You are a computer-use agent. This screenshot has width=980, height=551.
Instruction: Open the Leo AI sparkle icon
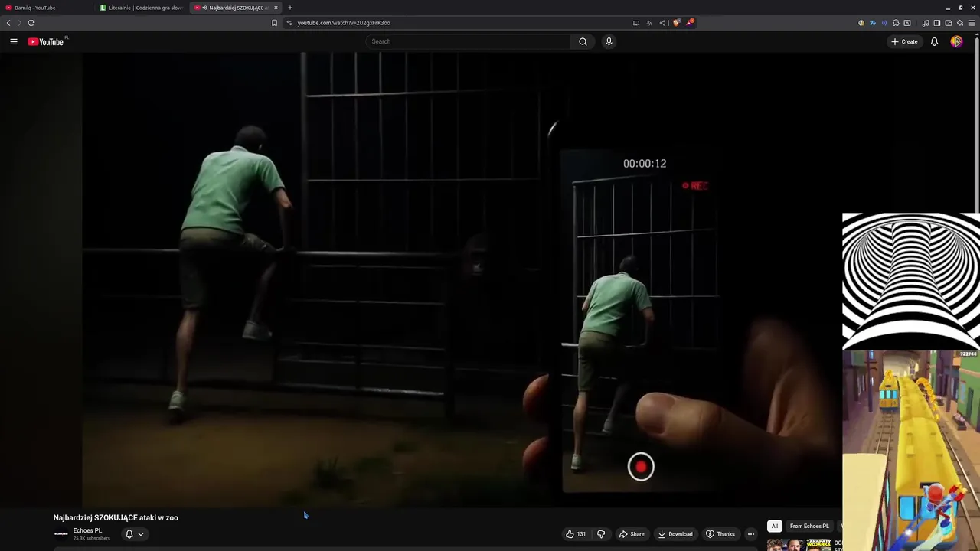pyautogui.click(x=960, y=23)
